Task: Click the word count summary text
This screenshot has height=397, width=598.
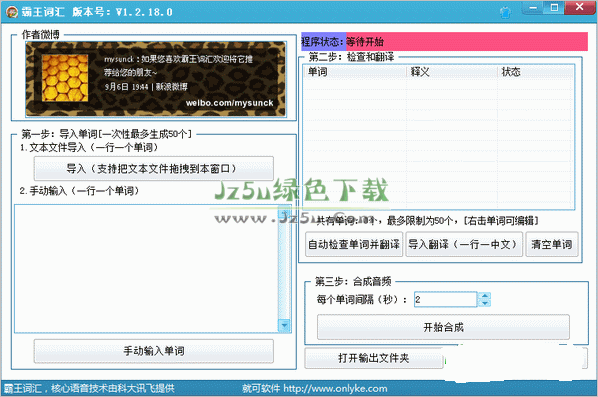Action: 427,220
